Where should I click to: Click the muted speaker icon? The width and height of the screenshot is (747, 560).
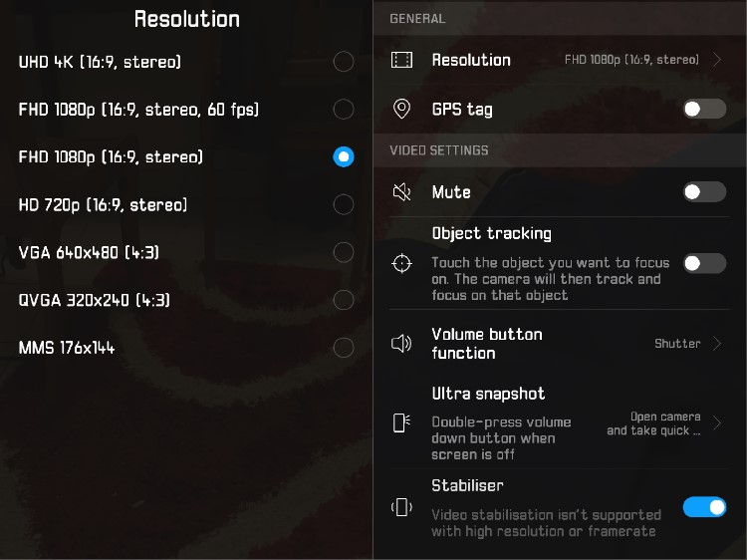(x=401, y=192)
